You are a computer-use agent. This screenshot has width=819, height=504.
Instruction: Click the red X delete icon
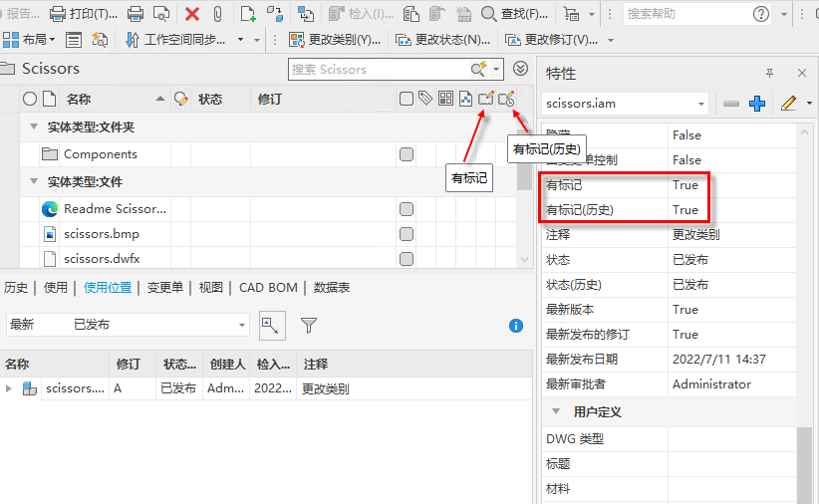coord(192,14)
